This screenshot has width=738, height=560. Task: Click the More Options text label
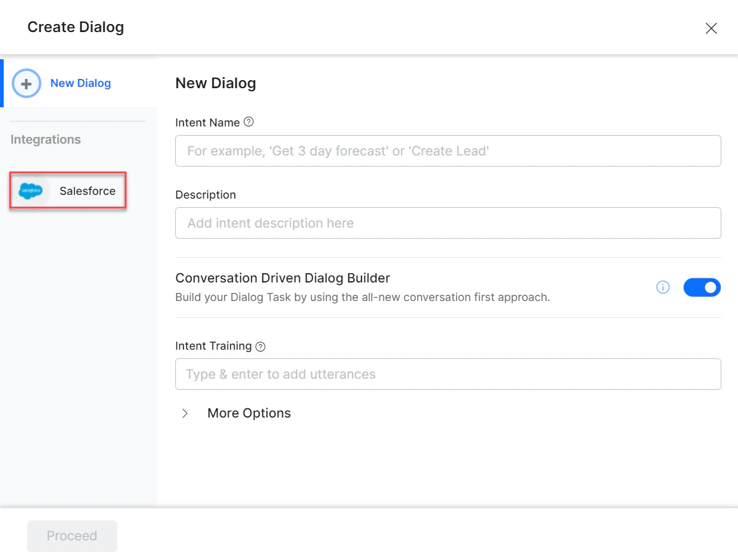249,413
